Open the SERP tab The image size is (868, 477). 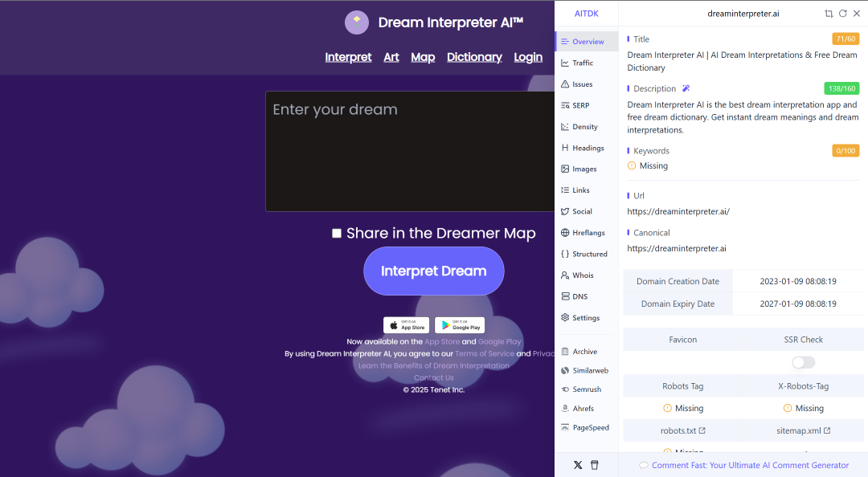coord(587,105)
